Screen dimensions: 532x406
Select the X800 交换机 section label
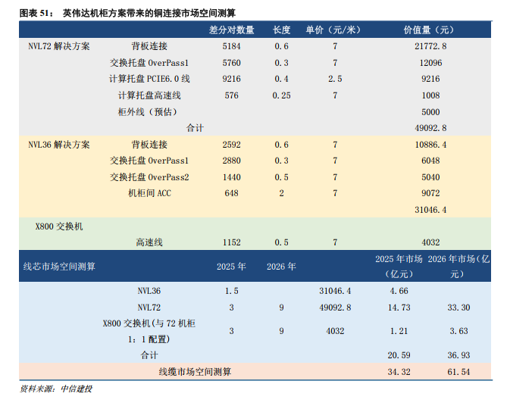click(x=58, y=226)
